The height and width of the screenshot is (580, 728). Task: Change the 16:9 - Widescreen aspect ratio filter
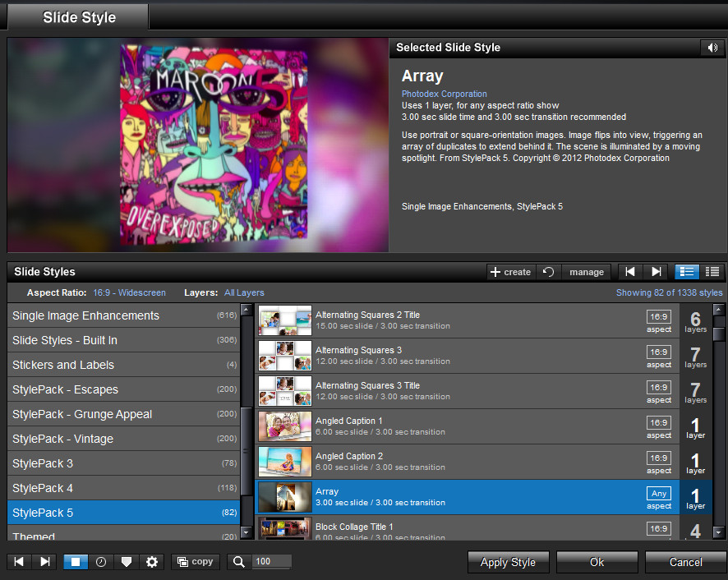129,292
